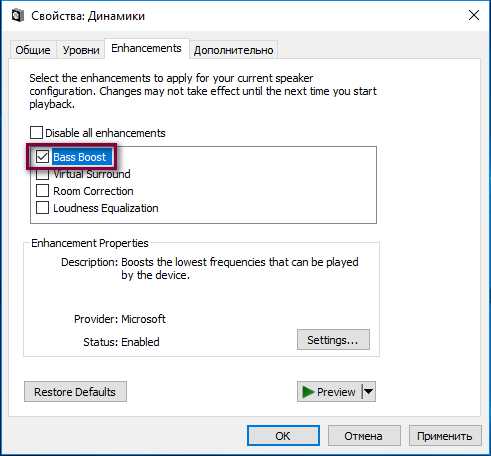The height and width of the screenshot is (456, 491).
Task: Click the green play triangle on Preview
Action: (x=308, y=392)
